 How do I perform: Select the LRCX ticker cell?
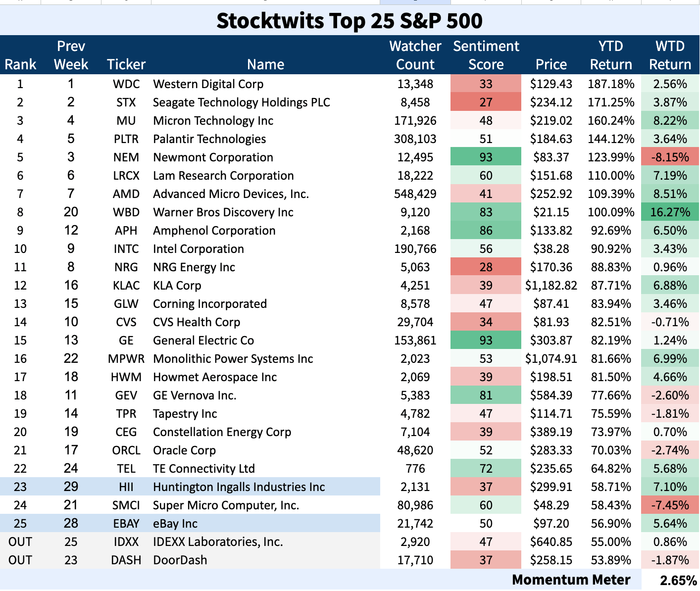point(126,176)
